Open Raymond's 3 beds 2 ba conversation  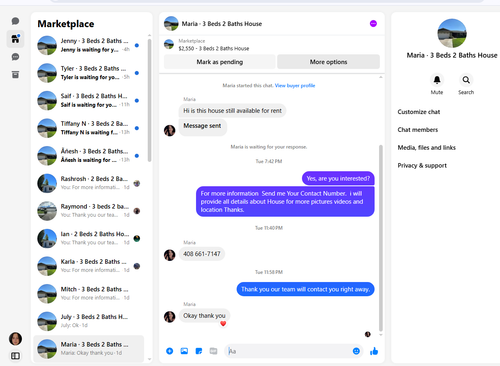point(89,211)
